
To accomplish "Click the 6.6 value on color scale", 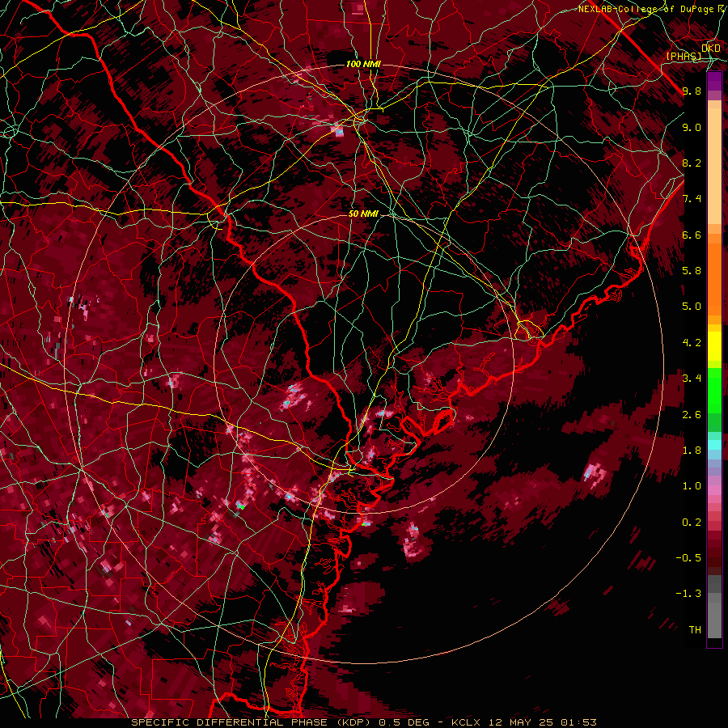I will pos(692,235).
